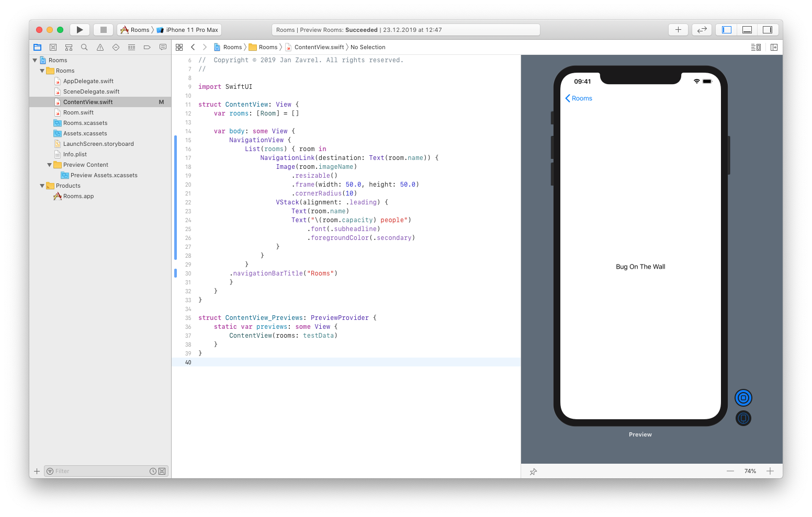Toggle the left navigator panel visibility

pyautogui.click(x=726, y=30)
